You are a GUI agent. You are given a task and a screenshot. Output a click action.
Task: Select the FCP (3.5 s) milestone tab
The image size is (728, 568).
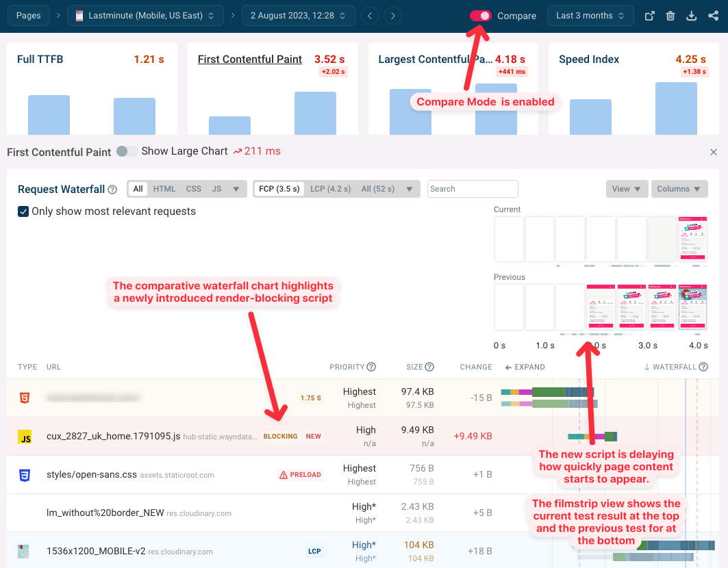click(x=279, y=189)
